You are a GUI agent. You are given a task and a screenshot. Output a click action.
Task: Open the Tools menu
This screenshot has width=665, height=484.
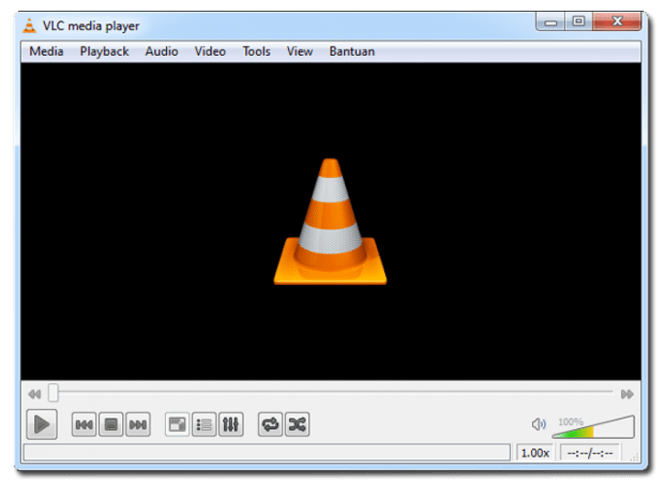[x=256, y=51]
